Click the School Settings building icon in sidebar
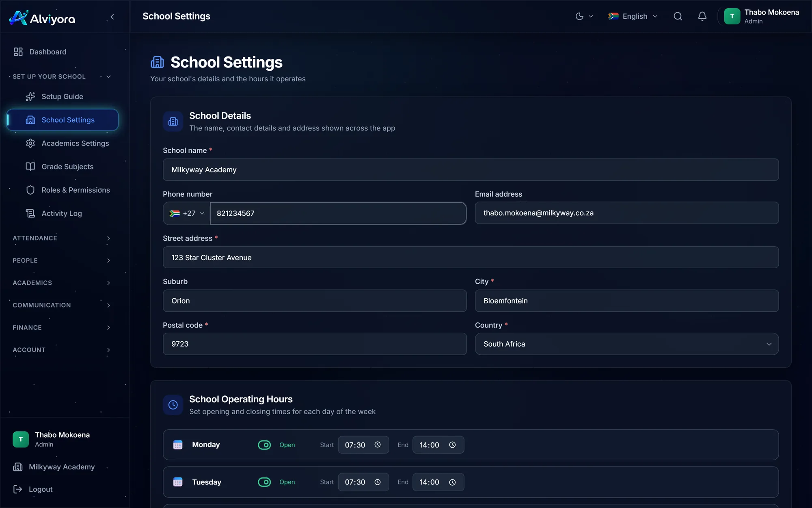The width and height of the screenshot is (812, 508). [x=30, y=120]
